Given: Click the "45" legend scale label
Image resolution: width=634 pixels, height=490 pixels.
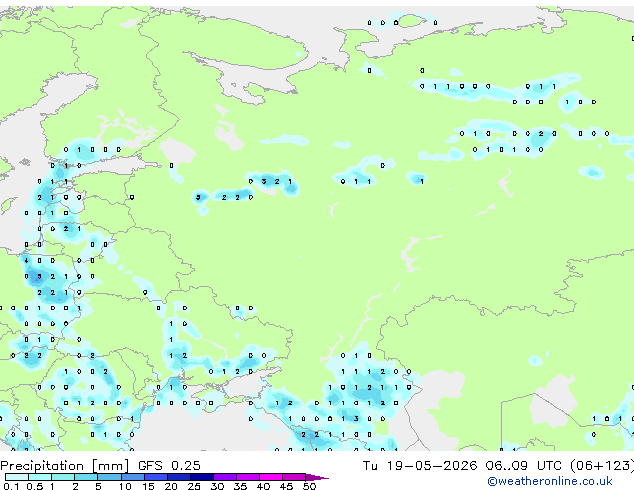Looking at the screenshot, I should pos(287,486).
